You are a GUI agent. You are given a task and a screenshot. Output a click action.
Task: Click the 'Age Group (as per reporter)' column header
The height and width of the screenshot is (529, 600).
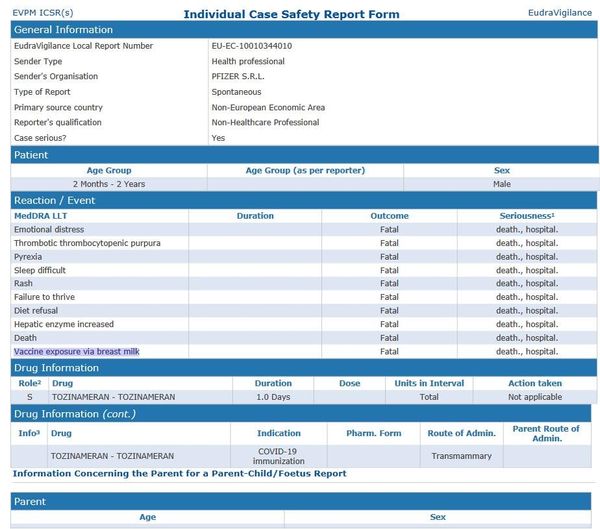[305, 170]
